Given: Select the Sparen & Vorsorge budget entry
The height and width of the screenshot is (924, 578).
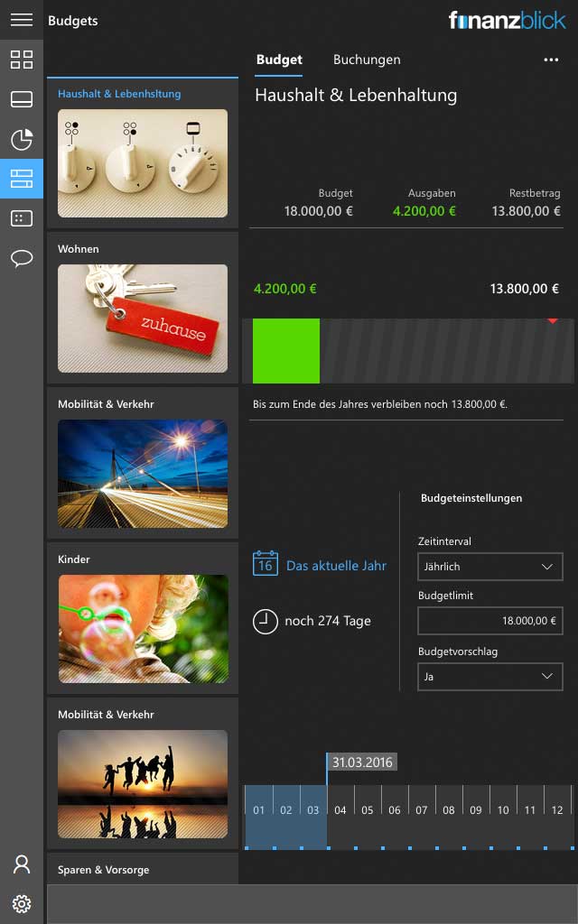Looking at the screenshot, I should click(x=143, y=869).
